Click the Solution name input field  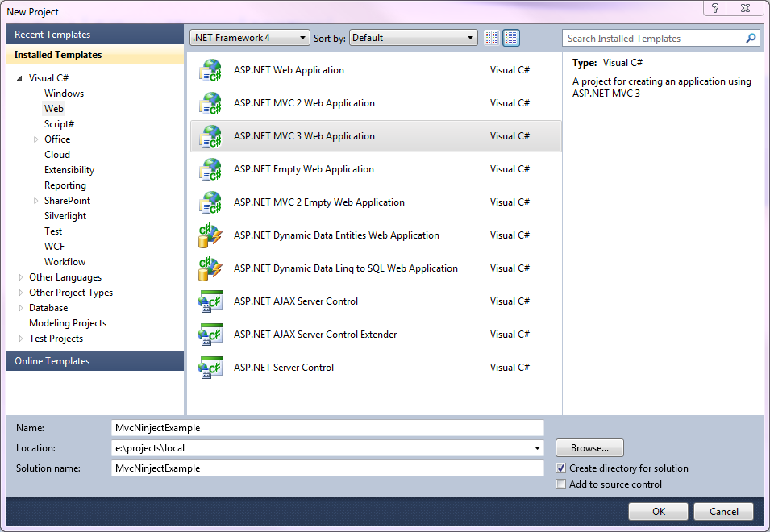point(327,468)
